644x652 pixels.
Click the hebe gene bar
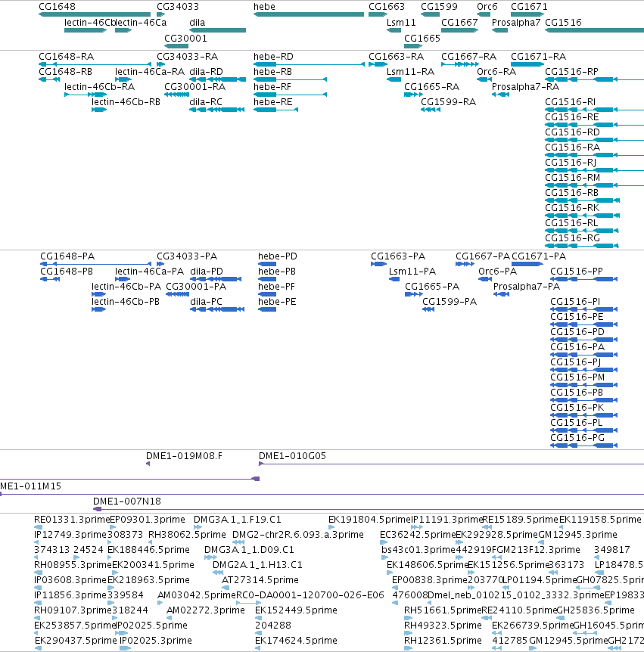pos(309,14)
